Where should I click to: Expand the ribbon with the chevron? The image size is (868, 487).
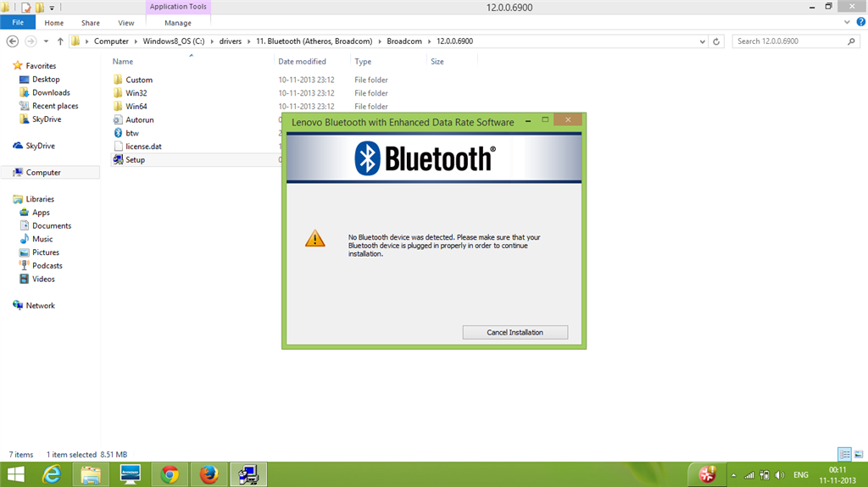(x=847, y=22)
